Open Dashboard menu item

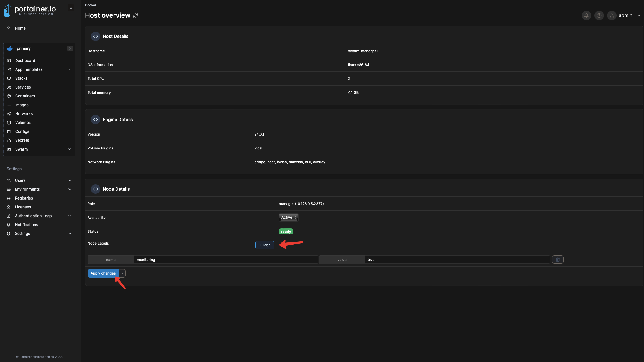(25, 61)
